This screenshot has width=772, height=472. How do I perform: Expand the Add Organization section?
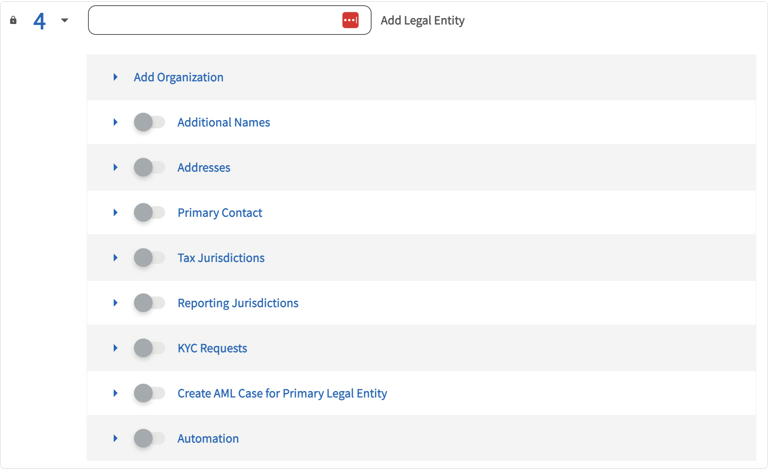click(x=115, y=77)
